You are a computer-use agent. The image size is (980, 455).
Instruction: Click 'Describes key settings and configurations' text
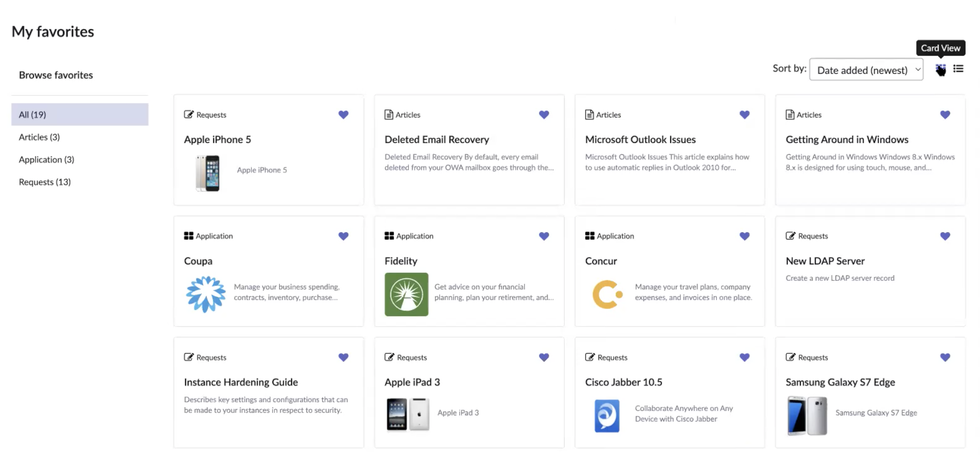(x=266, y=405)
